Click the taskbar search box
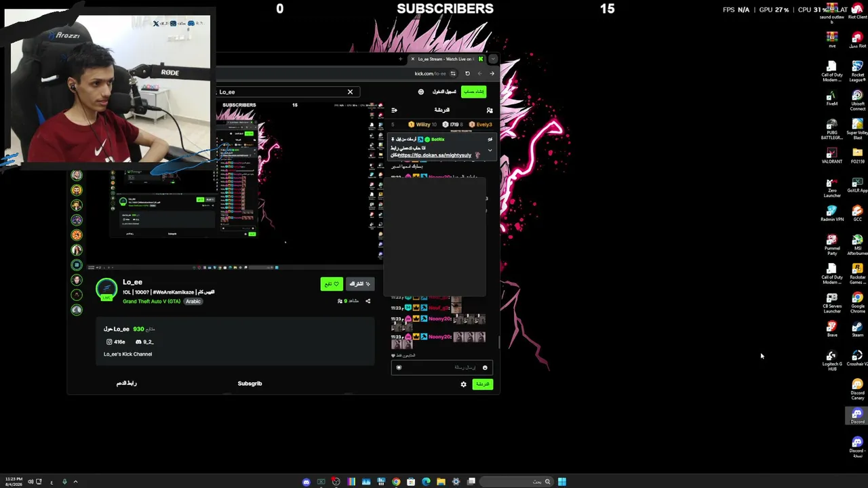Viewport: 868px width, 488px height. [517, 482]
